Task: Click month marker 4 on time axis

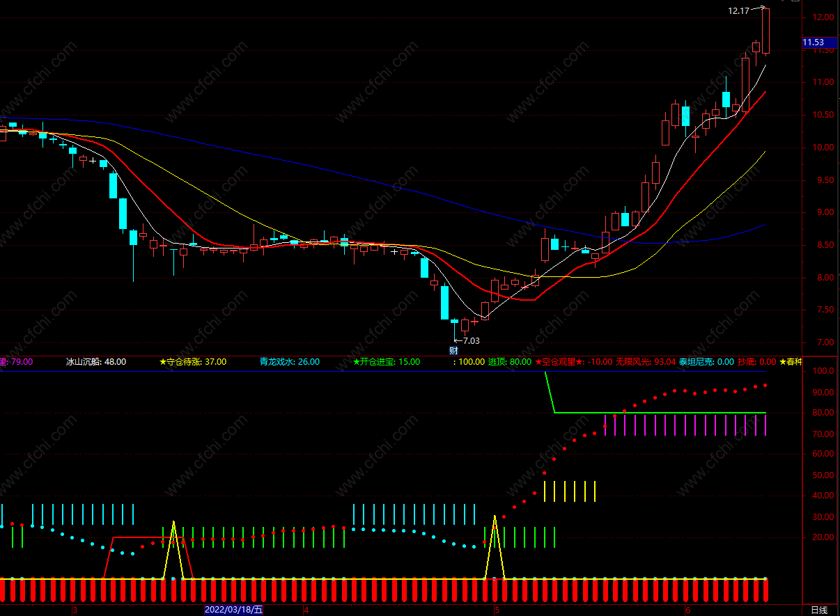Action: pyautogui.click(x=306, y=610)
